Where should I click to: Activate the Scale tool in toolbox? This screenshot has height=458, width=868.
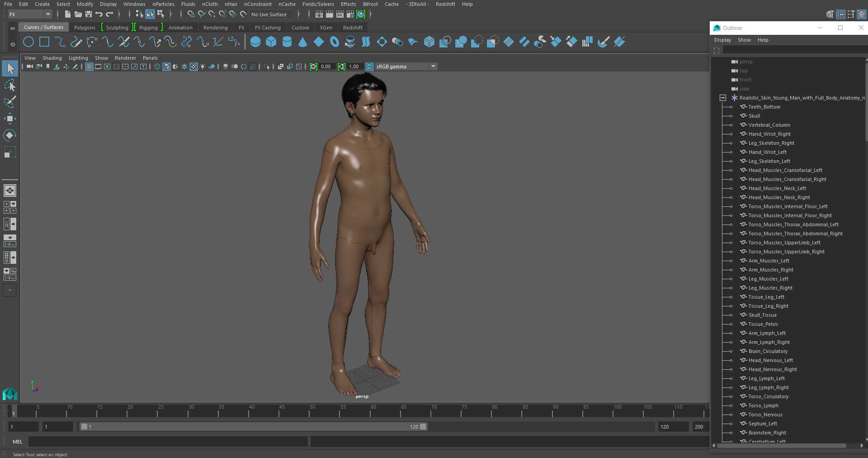click(x=10, y=152)
